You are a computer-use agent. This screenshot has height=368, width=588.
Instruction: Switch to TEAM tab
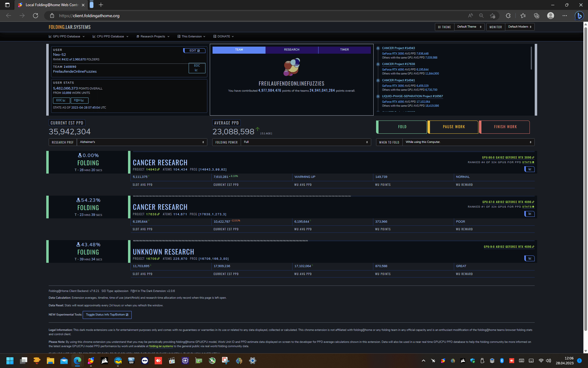click(239, 50)
